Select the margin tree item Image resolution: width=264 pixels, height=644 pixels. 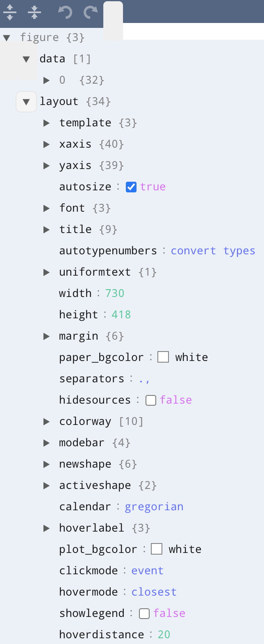pyautogui.click(x=79, y=336)
